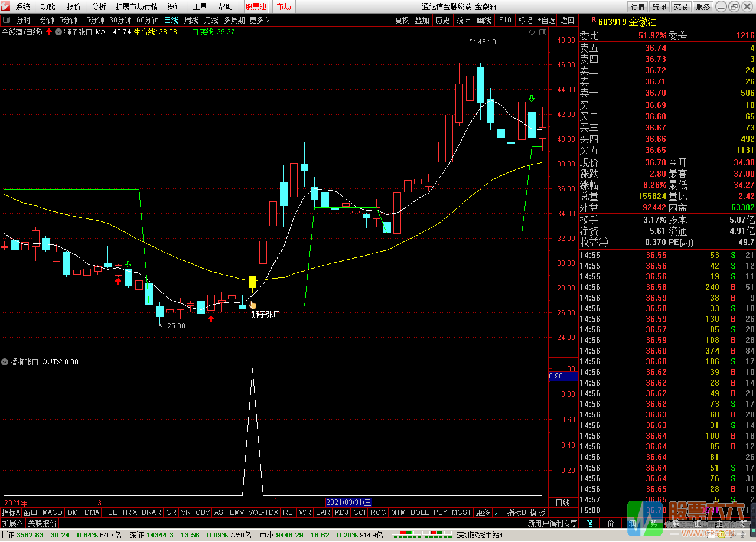Select the MACD indicator tab
756x542 pixels.
pos(52,512)
